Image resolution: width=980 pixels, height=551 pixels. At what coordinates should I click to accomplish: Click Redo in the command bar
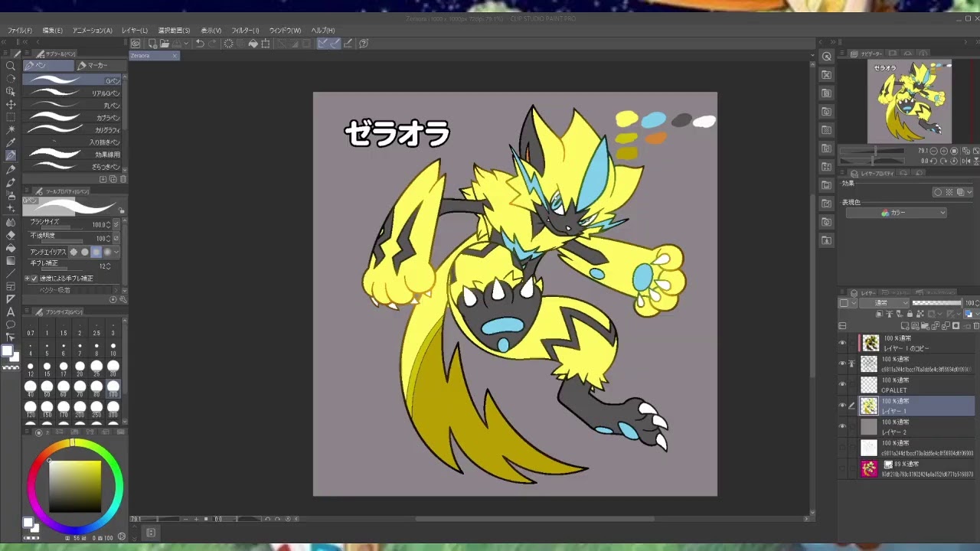[212, 44]
